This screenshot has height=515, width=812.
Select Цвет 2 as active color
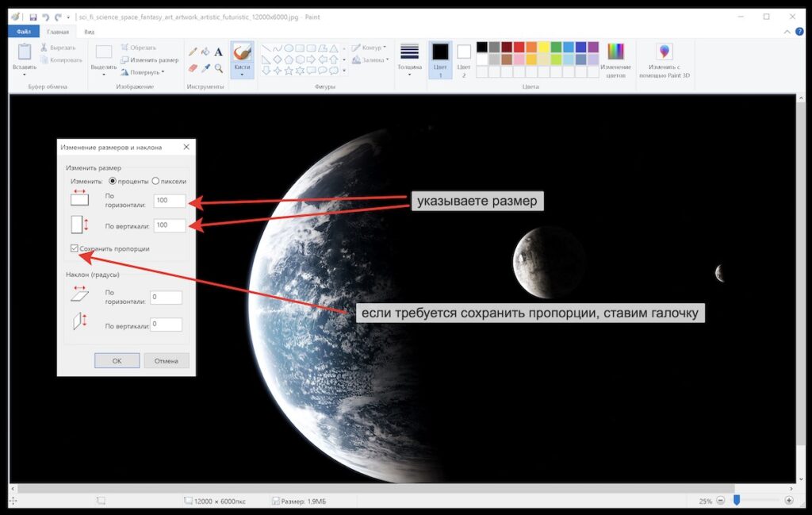(464, 60)
